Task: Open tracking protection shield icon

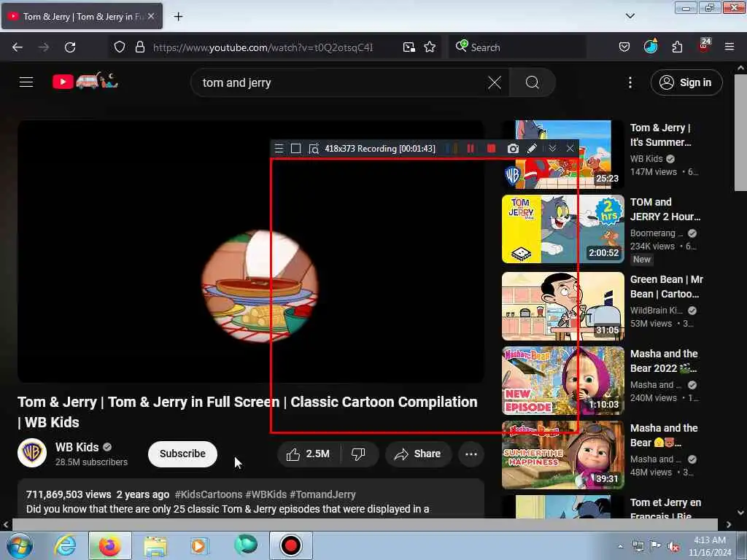Action: pyautogui.click(x=120, y=47)
